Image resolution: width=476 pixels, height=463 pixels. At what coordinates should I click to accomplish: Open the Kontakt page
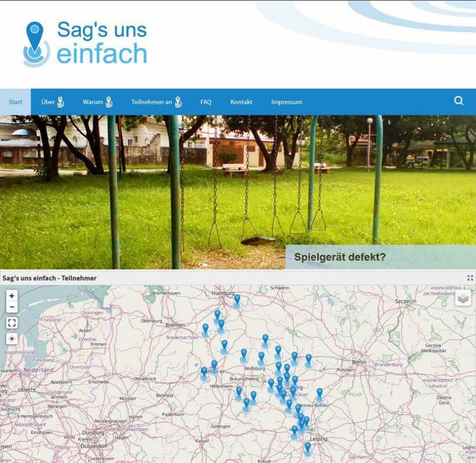(241, 102)
